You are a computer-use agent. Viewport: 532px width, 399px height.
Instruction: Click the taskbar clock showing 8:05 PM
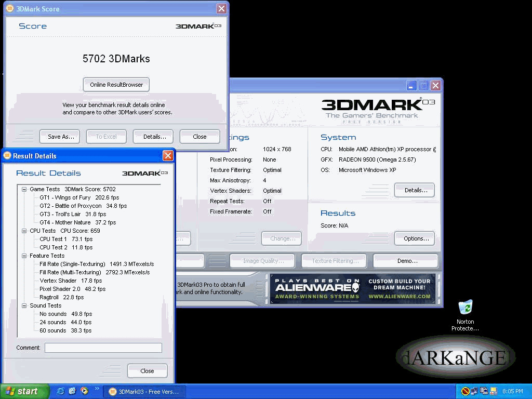pyautogui.click(x=513, y=392)
